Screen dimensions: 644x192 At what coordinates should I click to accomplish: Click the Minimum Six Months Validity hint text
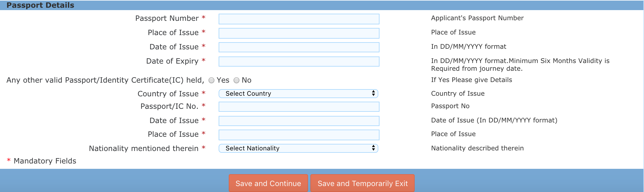click(520, 64)
